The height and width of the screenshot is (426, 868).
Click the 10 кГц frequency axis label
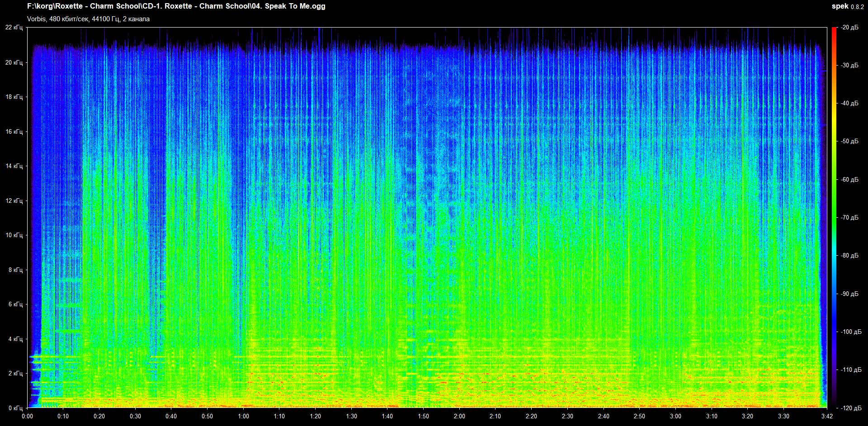[x=14, y=235]
